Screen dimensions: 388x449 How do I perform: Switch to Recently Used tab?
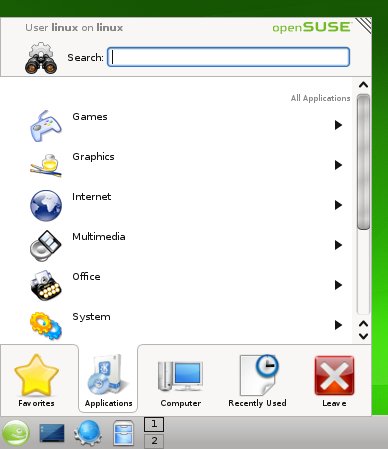point(257,380)
